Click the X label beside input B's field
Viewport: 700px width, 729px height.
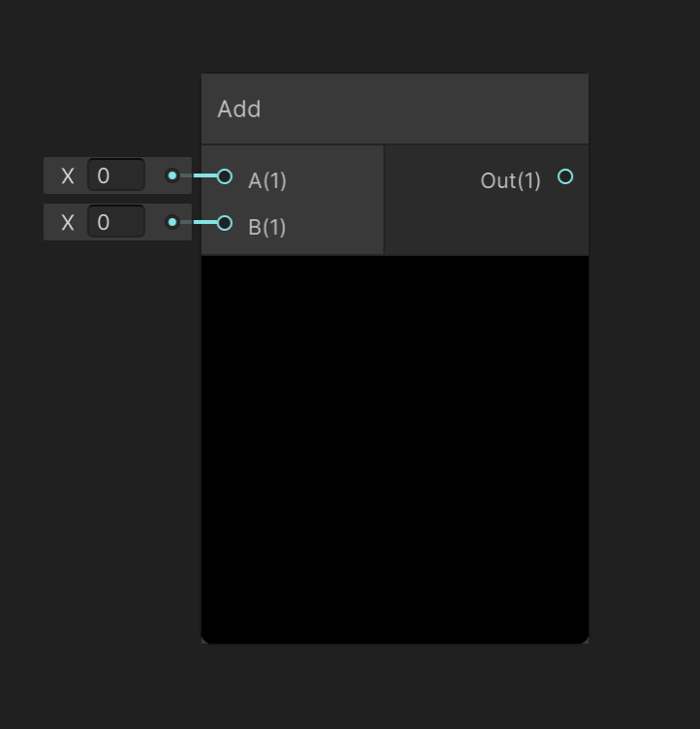coord(68,222)
